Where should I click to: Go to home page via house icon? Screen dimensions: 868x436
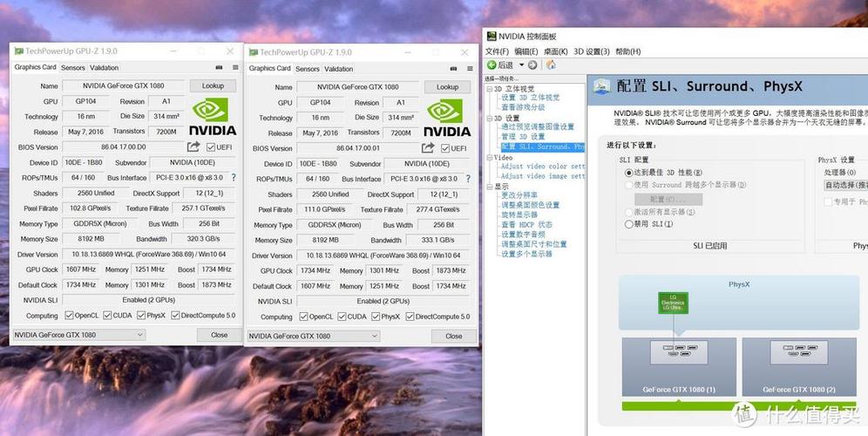[551, 65]
